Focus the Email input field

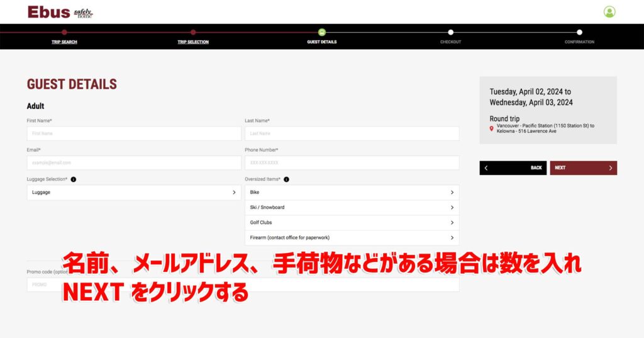point(134,163)
